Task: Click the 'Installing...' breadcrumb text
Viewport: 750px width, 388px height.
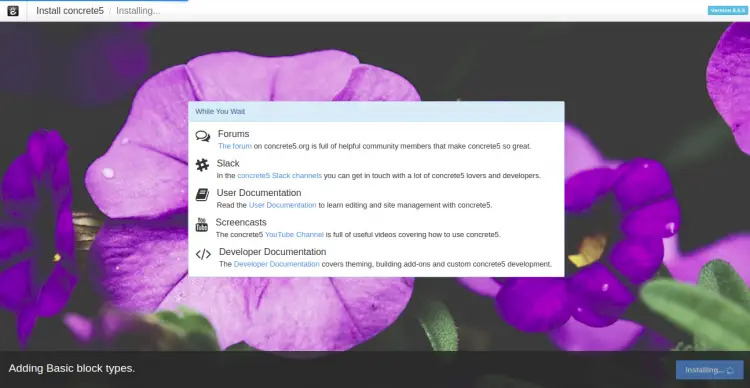Action: click(x=138, y=11)
